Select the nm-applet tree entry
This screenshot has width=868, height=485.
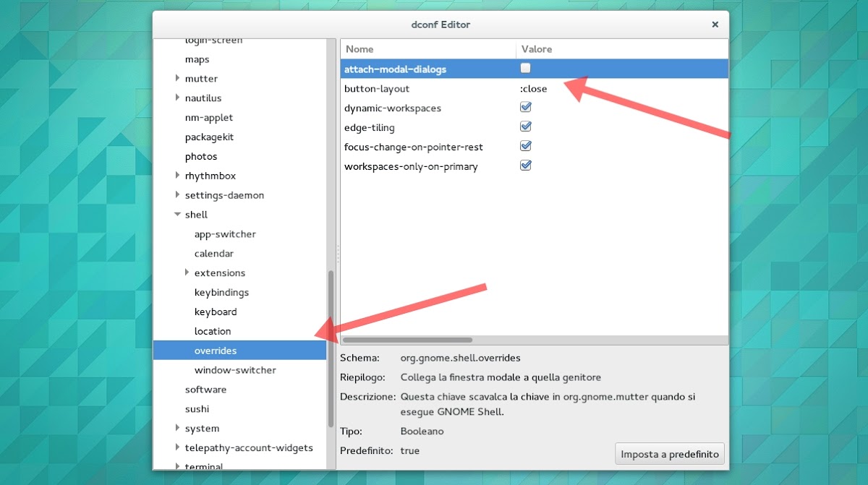(x=209, y=117)
